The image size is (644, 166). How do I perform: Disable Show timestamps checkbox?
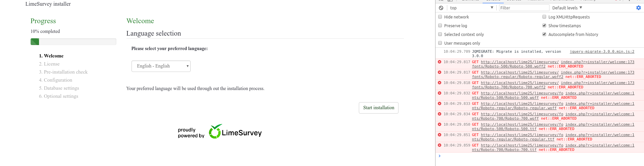point(544,26)
